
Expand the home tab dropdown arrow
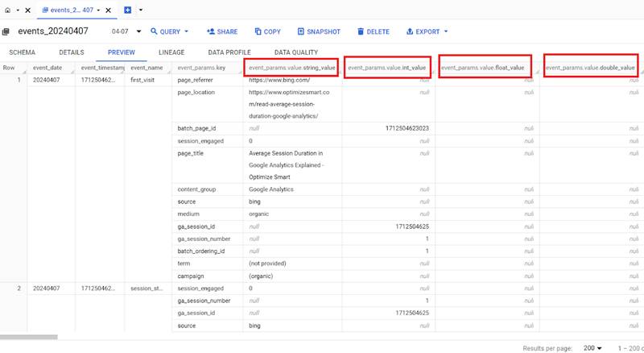point(18,10)
